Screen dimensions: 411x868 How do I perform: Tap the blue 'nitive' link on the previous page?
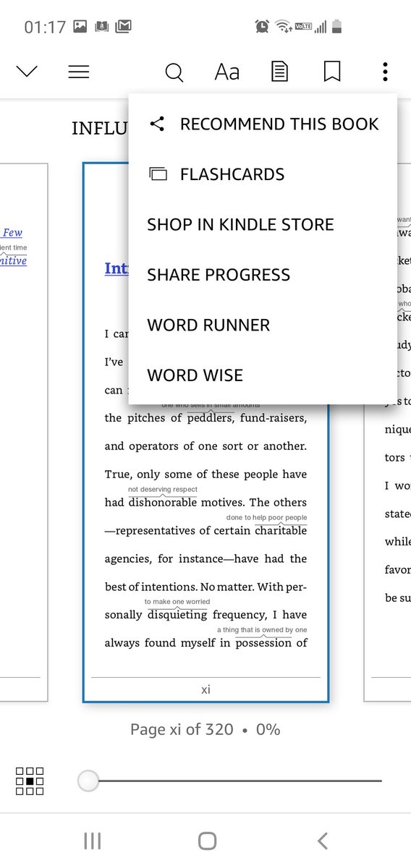point(13,260)
